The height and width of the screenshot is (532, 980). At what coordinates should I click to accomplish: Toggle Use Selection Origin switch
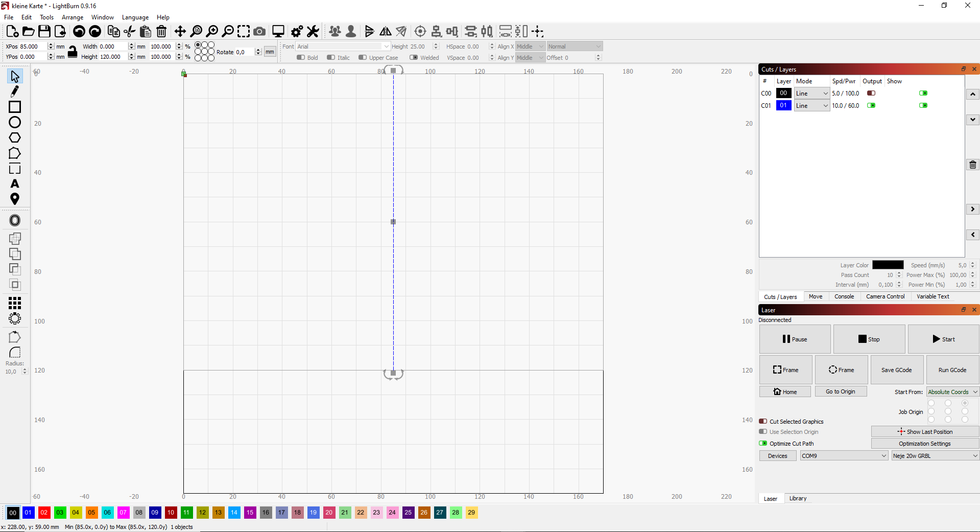(763, 432)
